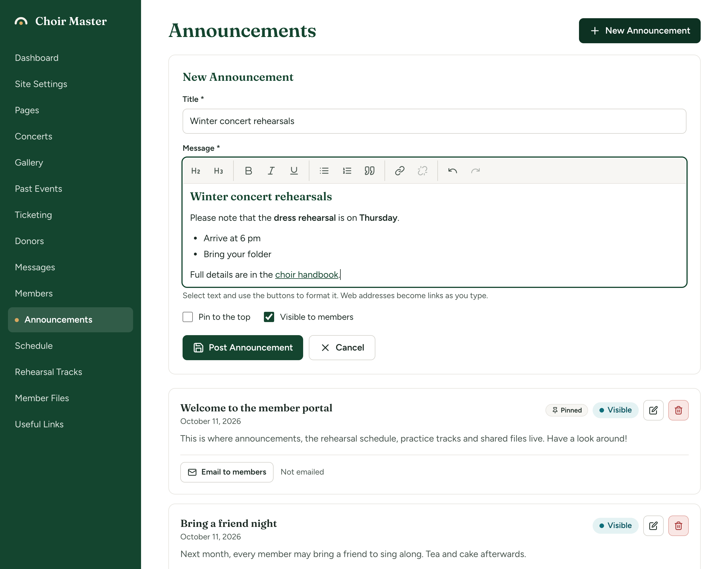Toggle underline formatting in message editor
The width and height of the screenshot is (728, 569).
point(294,171)
